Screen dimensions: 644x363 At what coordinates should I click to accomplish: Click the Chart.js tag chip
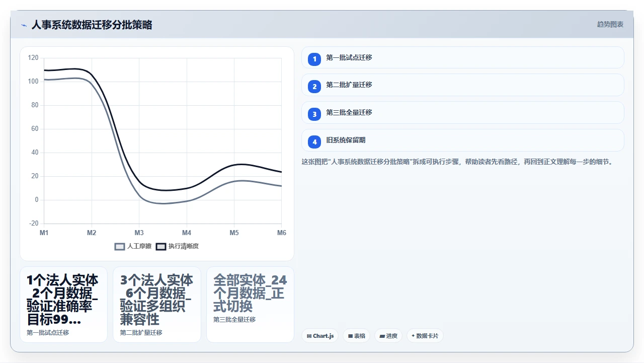(x=320, y=336)
